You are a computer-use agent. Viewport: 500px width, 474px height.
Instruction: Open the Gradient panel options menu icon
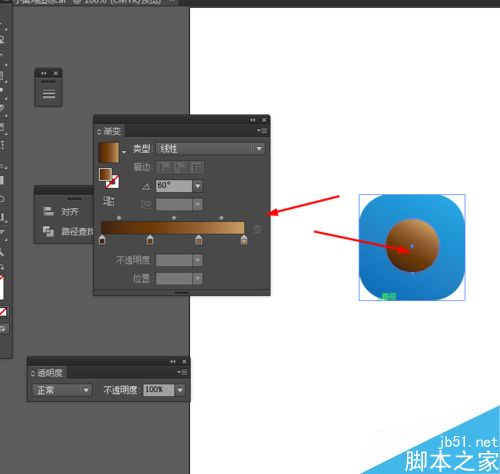pos(262,131)
